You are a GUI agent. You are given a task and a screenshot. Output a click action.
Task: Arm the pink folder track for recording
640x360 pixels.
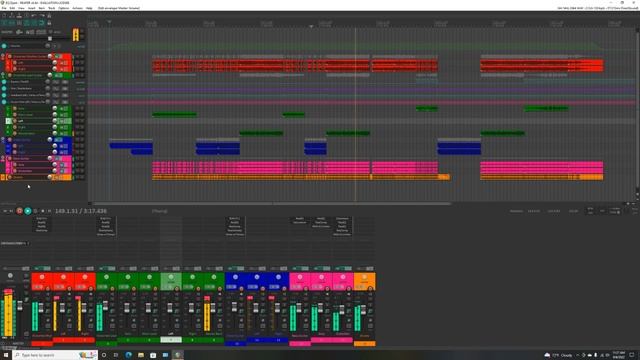coord(9,158)
